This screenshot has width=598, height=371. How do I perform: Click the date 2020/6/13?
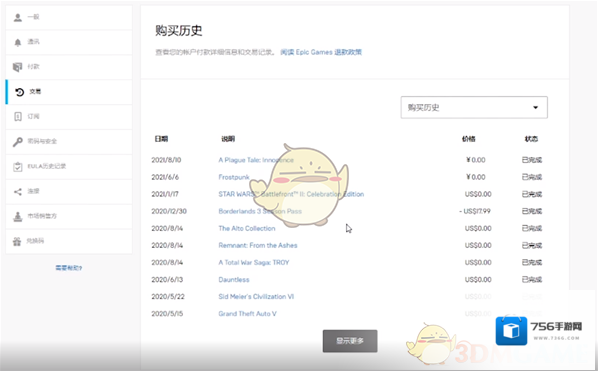pos(167,279)
